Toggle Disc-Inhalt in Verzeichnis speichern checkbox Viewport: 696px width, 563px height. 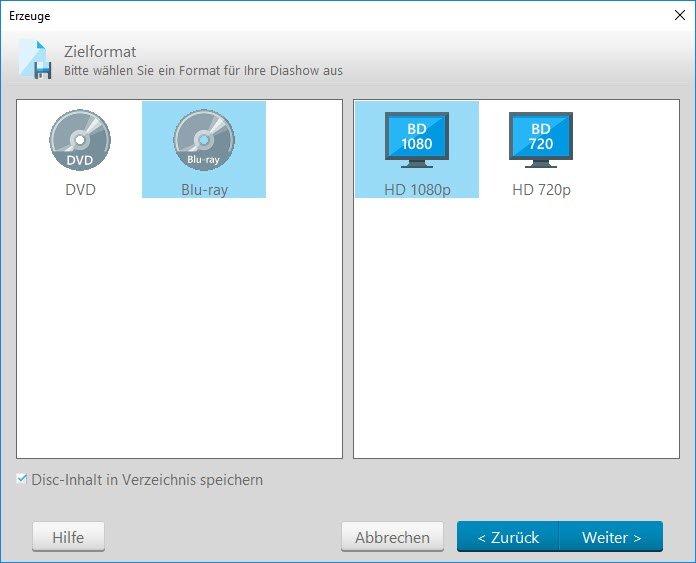[x=21, y=479]
